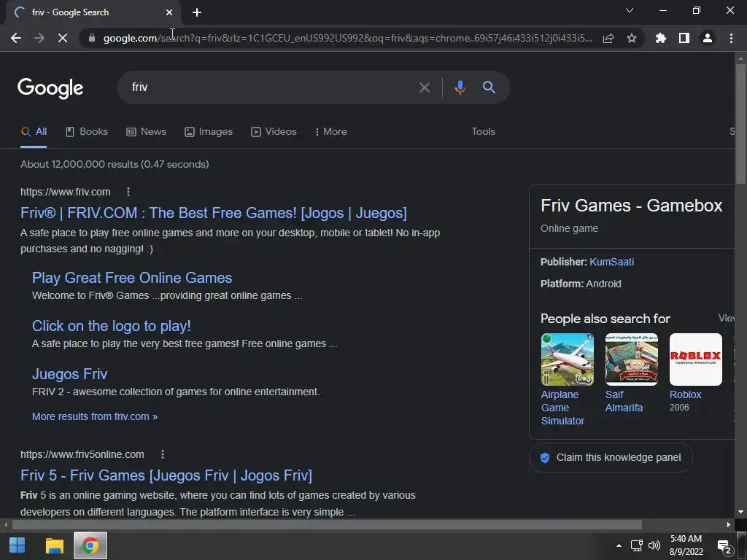Image resolution: width=747 pixels, height=560 pixels.
Task: Switch to the News tab
Action: pyautogui.click(x=146, y=132)
